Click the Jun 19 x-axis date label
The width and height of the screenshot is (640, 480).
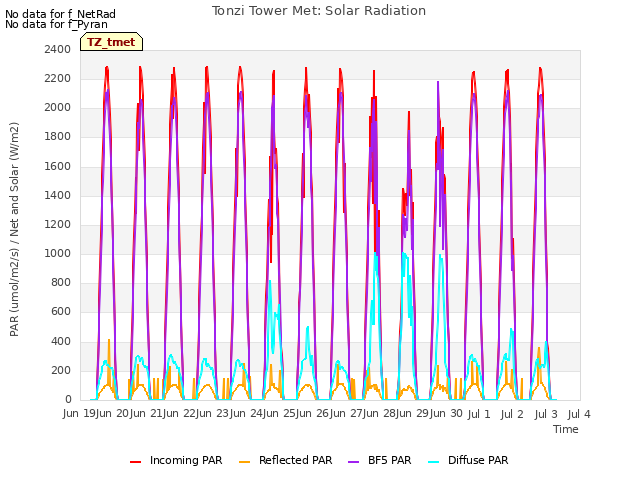tap(80, 414)
